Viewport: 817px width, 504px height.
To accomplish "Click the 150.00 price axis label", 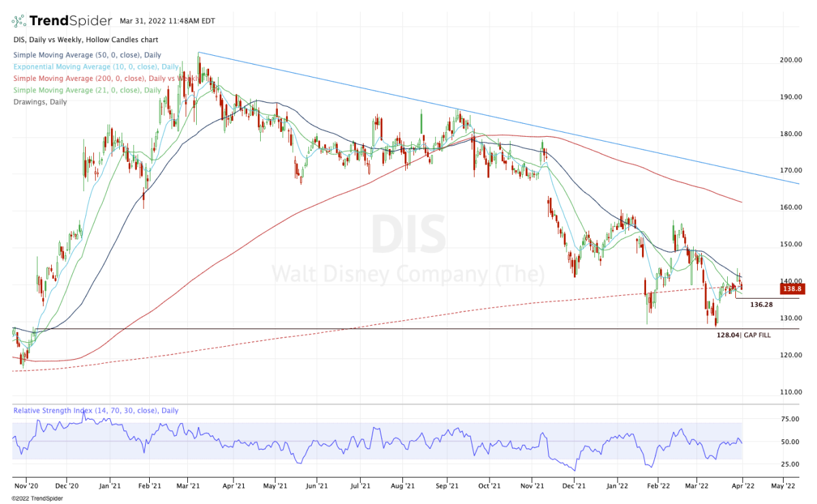I will tap(792, 244).
